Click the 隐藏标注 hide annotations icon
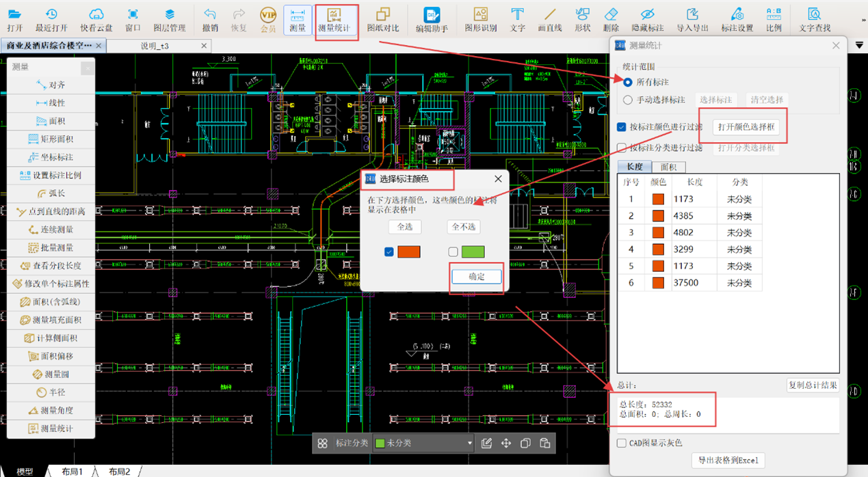 coord(647,19)
